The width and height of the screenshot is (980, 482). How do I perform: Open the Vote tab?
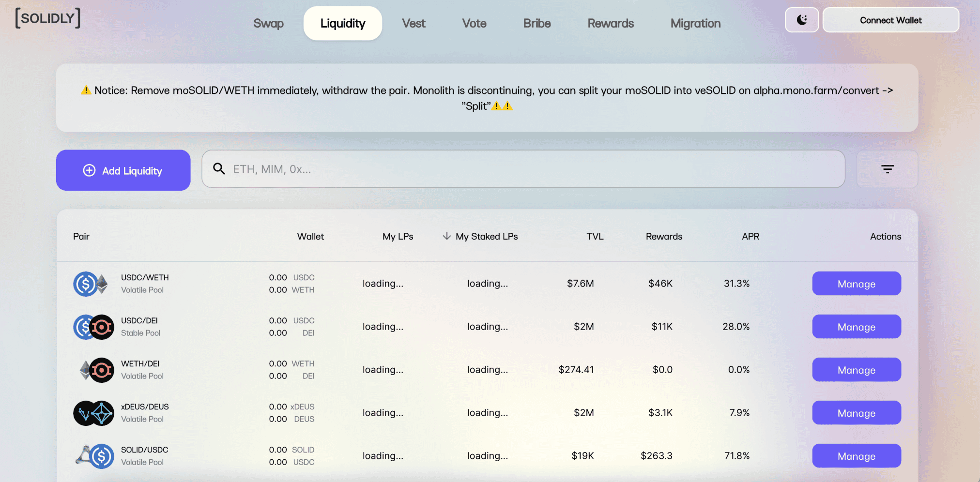pyautogui.click(x=474, y=23)
